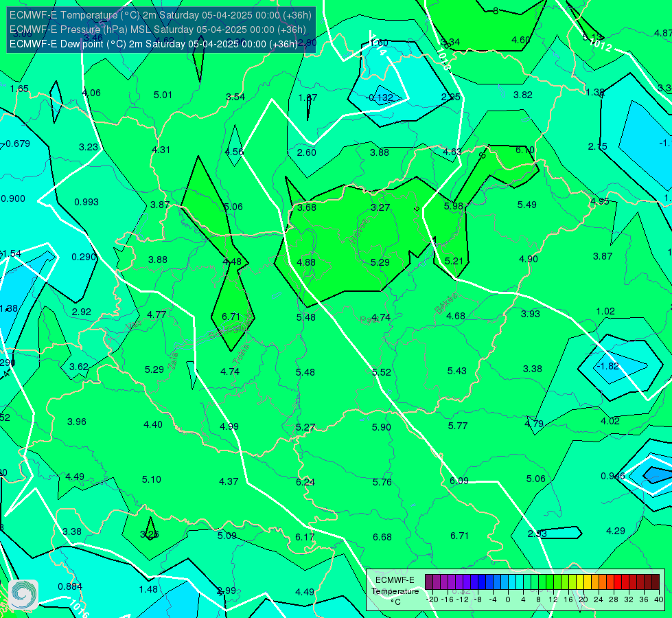Click the 2.60 value on the map
Screen dimensions: 672x618
(x=306, y=152)
